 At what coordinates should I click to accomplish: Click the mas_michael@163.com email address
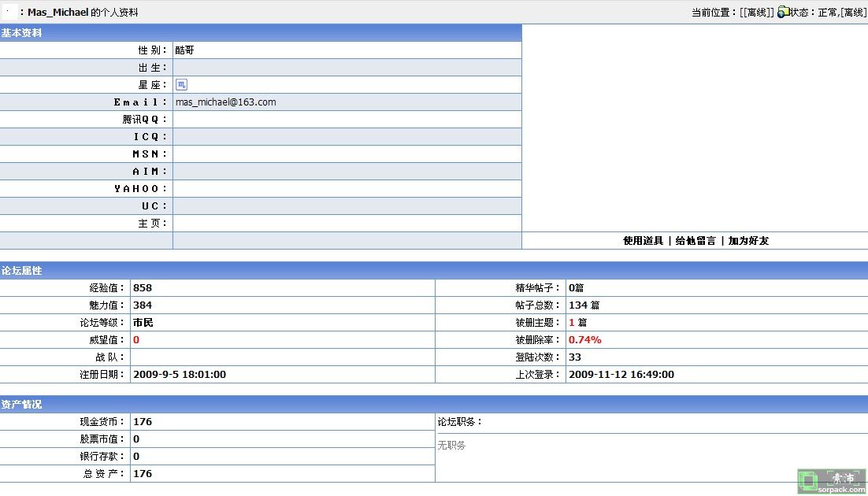tap(225, 102)
